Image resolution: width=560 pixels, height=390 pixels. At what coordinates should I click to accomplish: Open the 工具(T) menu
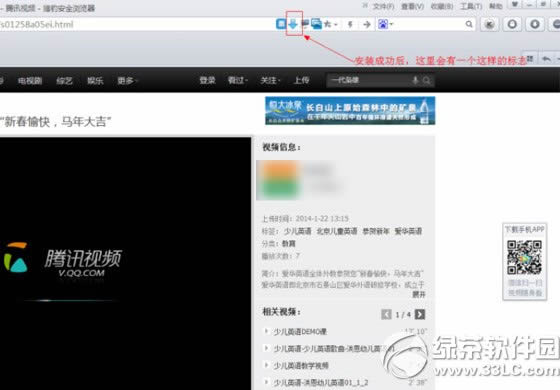(x=471, y=6)
